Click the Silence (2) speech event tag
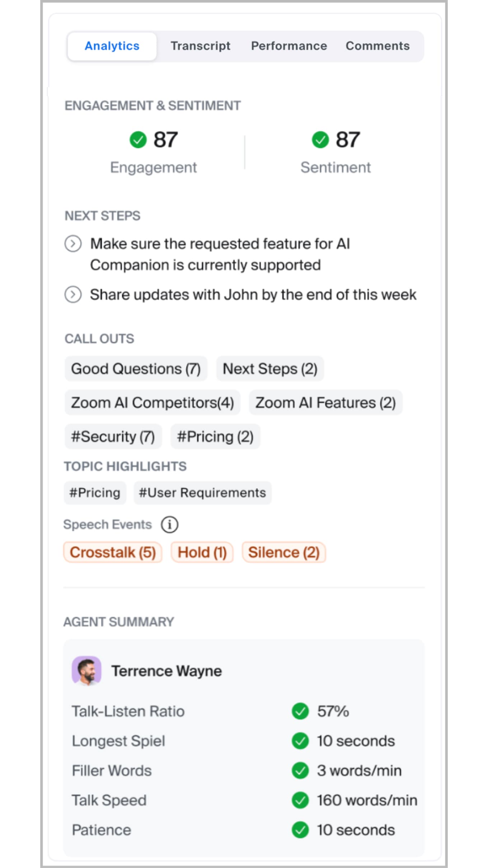This screenshot has height=868, width=488. [x=284, y=552]
